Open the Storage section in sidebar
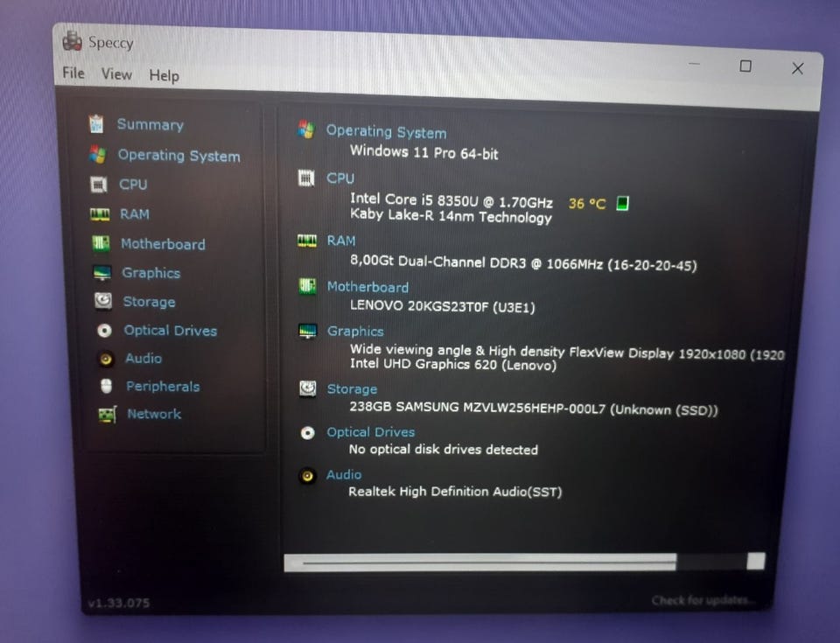Screen dimensions: 840x643 pyautogui.click(x=149, y=302)
